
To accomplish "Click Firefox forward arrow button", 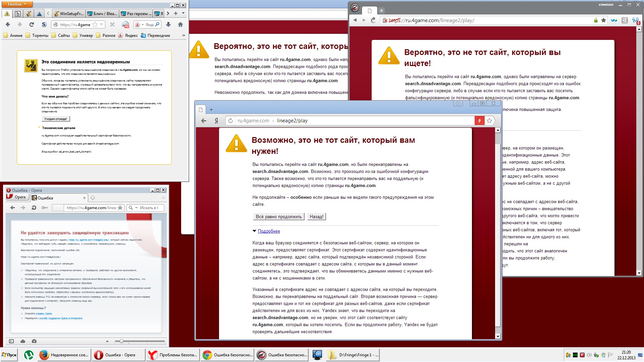I will (19, 24).
